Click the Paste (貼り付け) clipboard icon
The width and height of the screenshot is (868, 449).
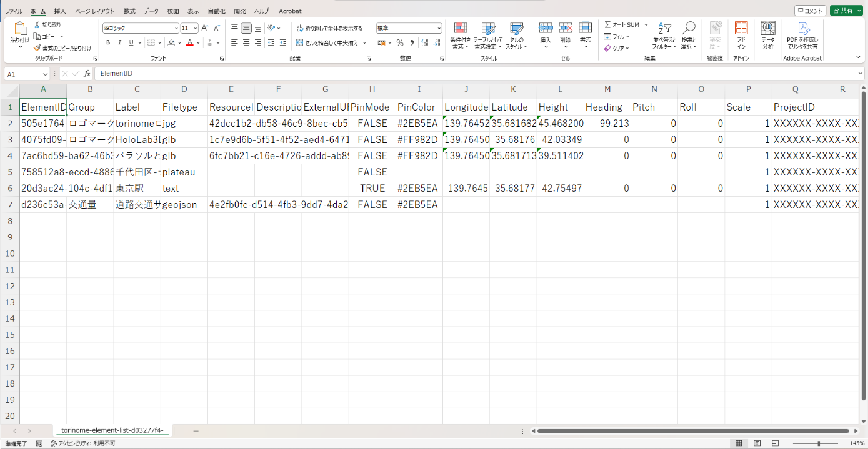(20, 29)
